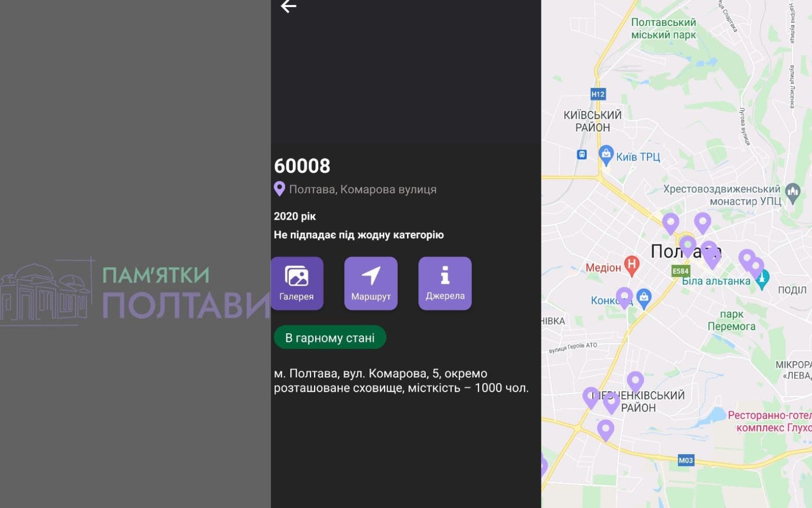Select the purple pin above Шевченківський район label
This screenshot has height=508, width=812.
(x=635, y=381)
